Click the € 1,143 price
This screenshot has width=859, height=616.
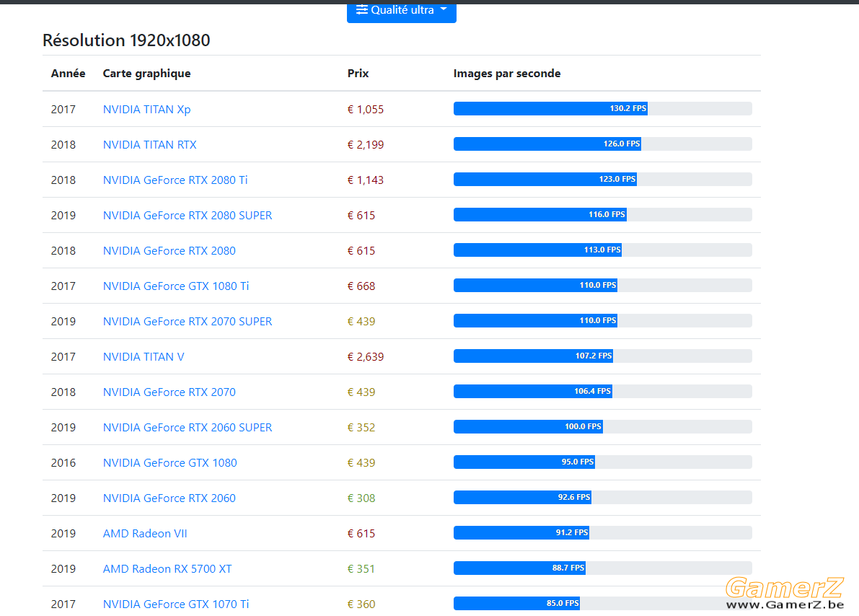point(366,180)
